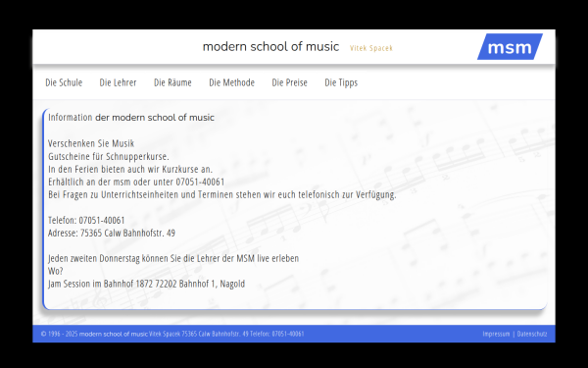Click the line Verschenken Sie Musik
This screenshot has height=368, width=588.
point(91,143)
